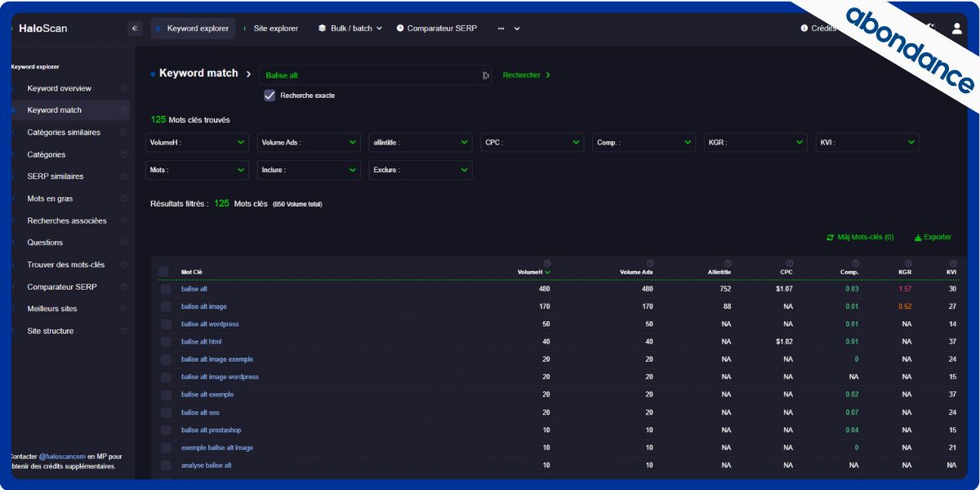Select the checkbox for balise alt wordpress
Image resolution: width=980 pixels, height=490 pixels.
click(x=166, y=324)
